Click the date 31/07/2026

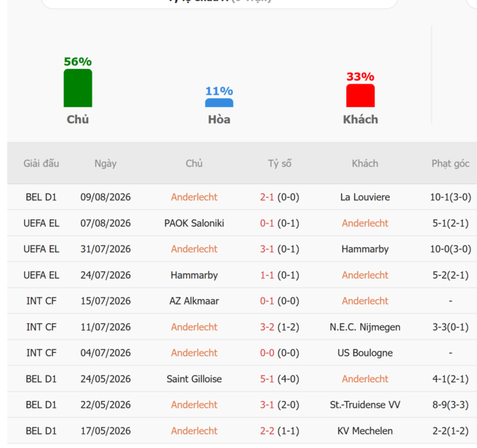[106, 249]
